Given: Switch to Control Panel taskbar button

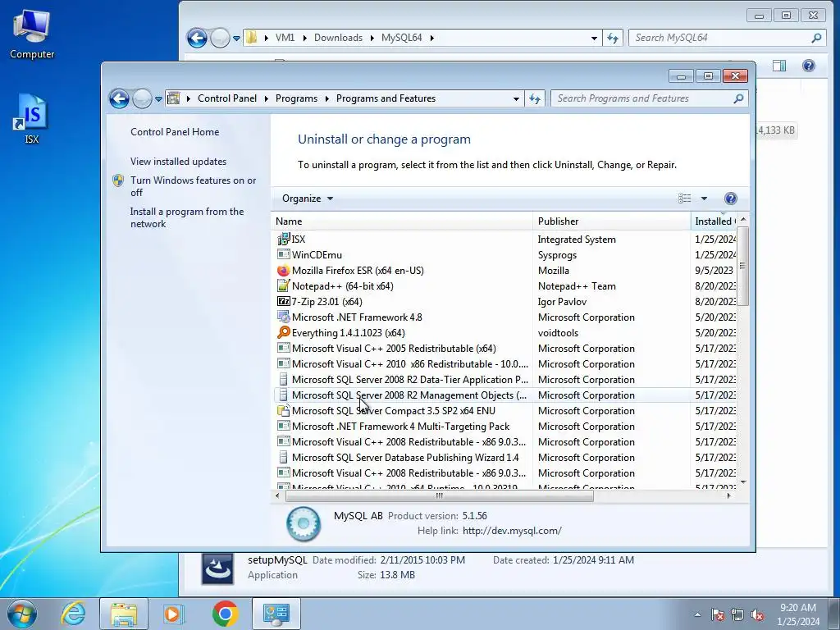Looking at the screenshot, I should [x=276, y=614].
